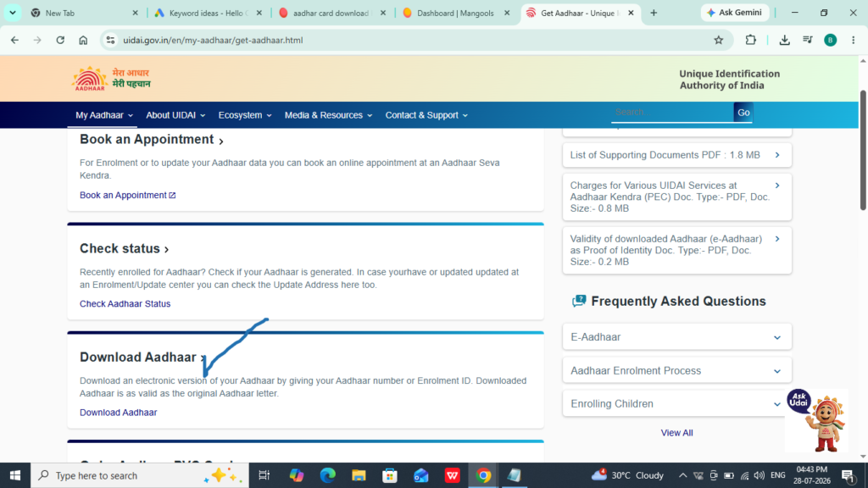Click the Book an Appointment external link
The image size is (868, 488).
pyautogui.click(x=127, y=196)
